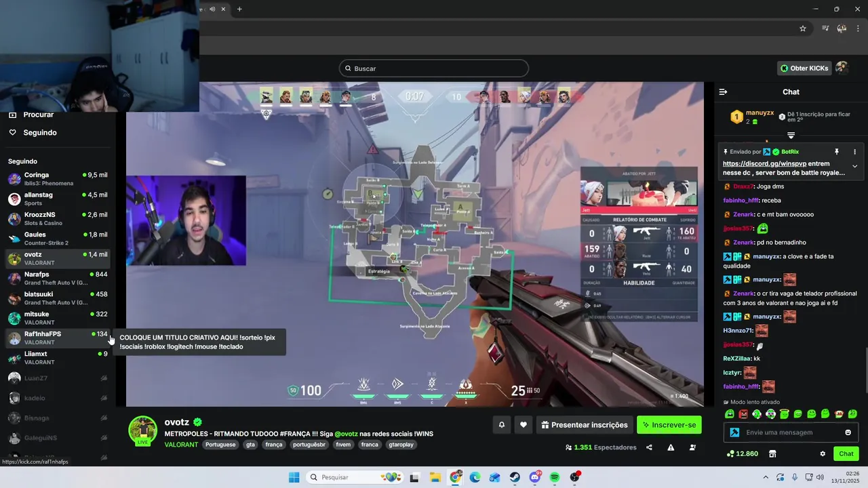Click the pin icon on BotRix message

[837, 152]
